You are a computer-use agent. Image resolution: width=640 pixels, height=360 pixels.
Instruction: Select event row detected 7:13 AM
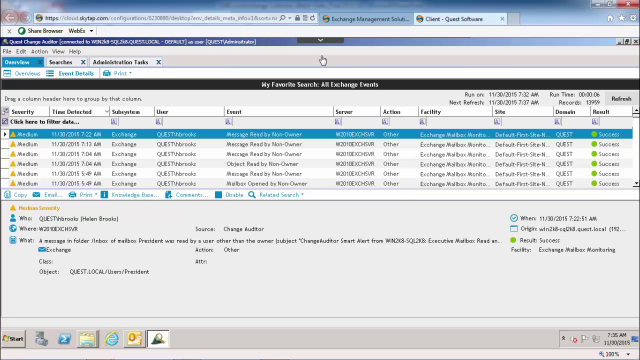click(317, 144)
